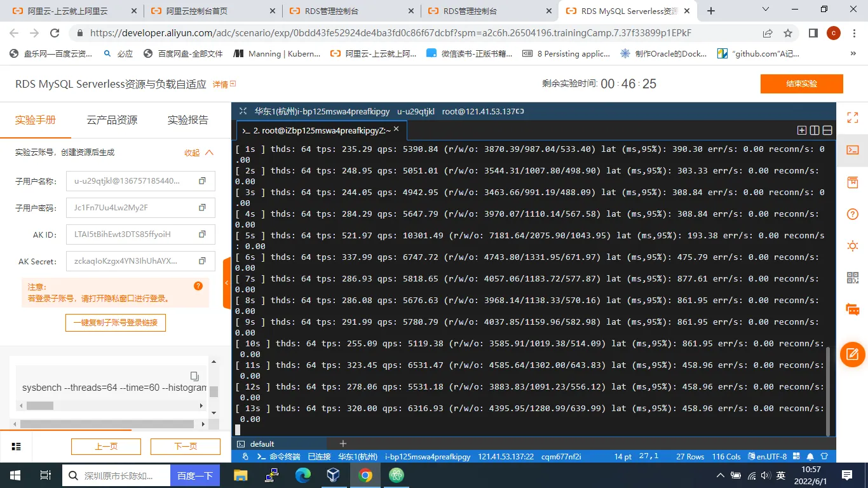Viewport: 868px width, 488px height.
Task: Open Task View on taskbar
Action: point(45,475)
